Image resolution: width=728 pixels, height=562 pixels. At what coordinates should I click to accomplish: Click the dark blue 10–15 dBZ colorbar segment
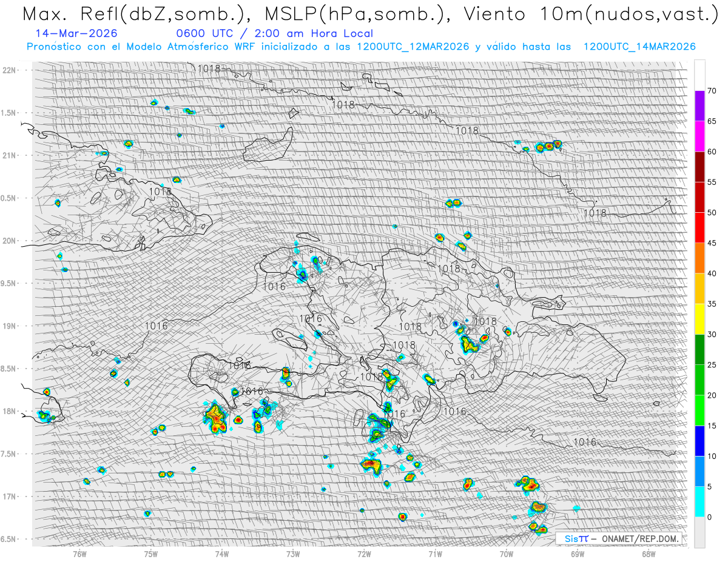[x=699, y=441]
